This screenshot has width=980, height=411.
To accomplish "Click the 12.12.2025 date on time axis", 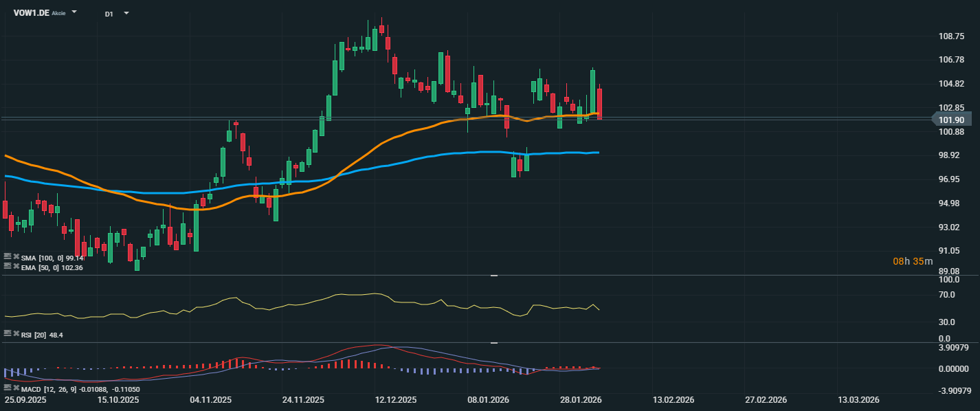I will click(396, 400).
